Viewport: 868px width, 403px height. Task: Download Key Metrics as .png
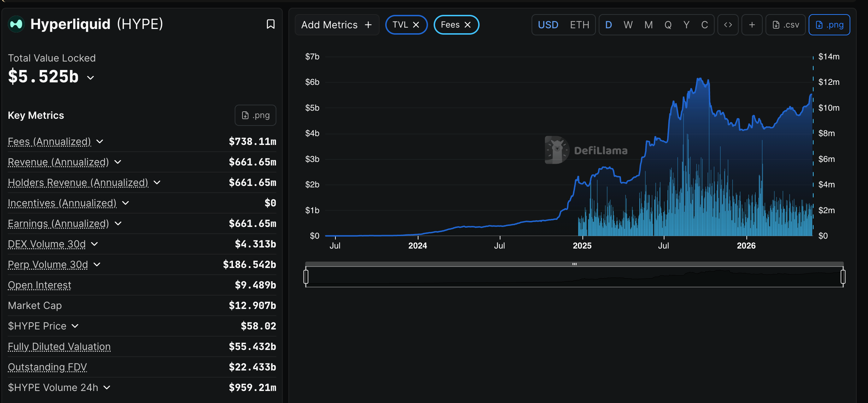point(256,115)
